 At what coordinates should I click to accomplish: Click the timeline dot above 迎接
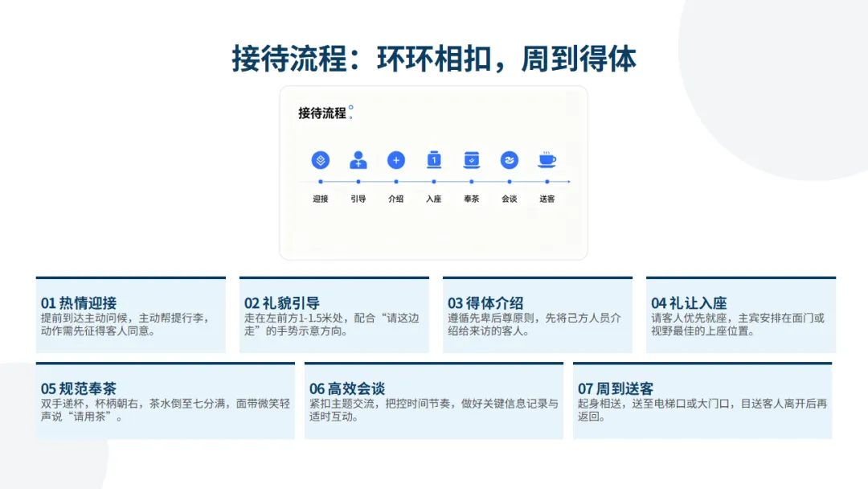(x=321, y=182)
